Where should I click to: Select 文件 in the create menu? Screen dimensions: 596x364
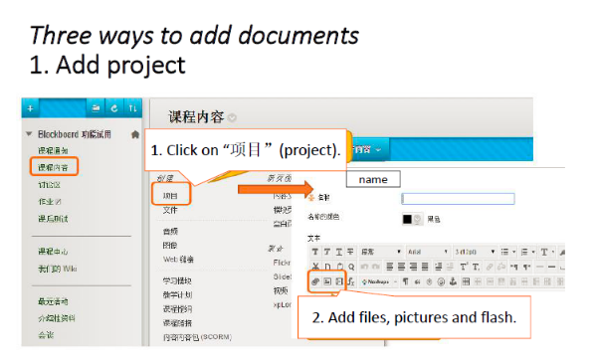point(170,210)
